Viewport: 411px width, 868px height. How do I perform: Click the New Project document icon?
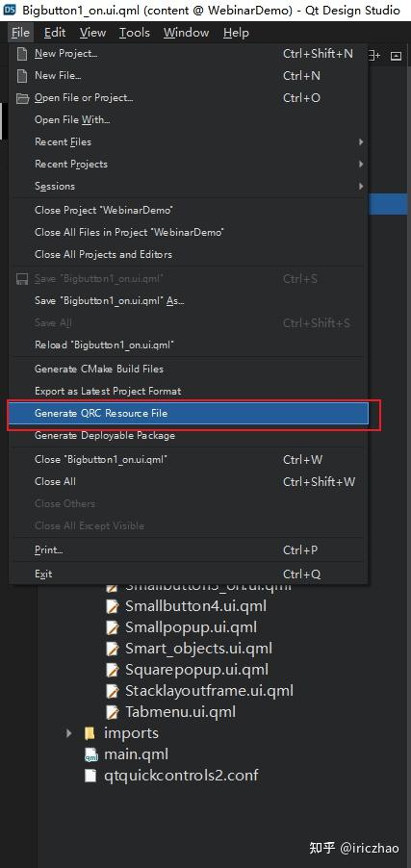(22, 54)
